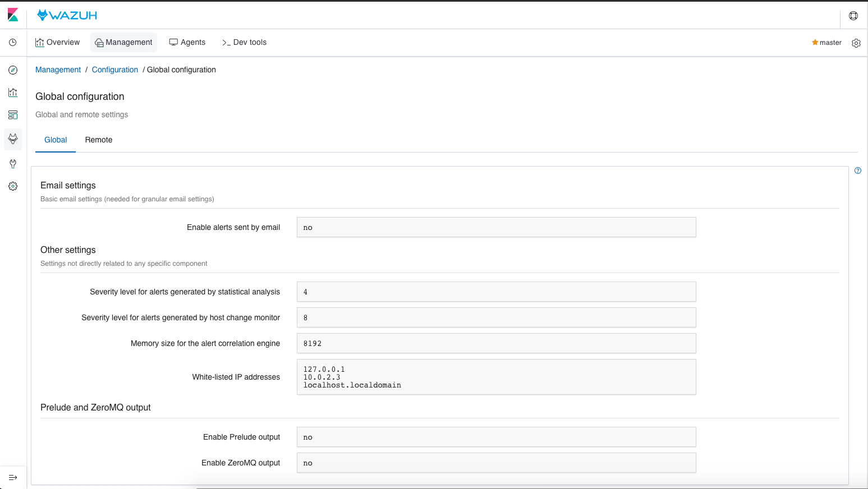Screen dimensions: 868x489
Task: Open the Configuration breadcrumb link
Action: pos(114,70)
